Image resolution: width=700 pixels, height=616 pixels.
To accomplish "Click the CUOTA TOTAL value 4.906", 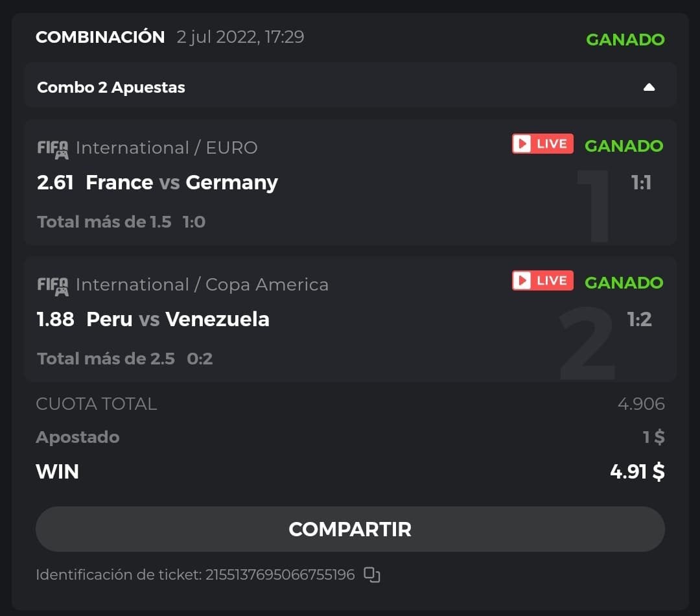I will 641,404.
